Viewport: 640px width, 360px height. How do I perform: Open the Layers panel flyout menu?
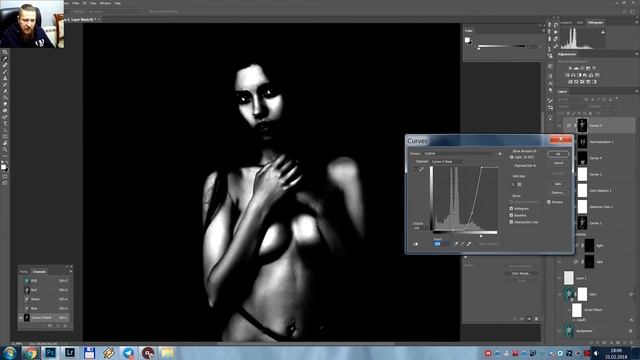click(636, 91)
